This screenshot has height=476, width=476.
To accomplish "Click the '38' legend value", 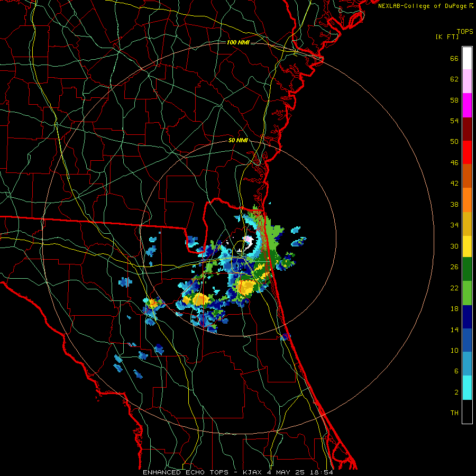I will (454, 205).
